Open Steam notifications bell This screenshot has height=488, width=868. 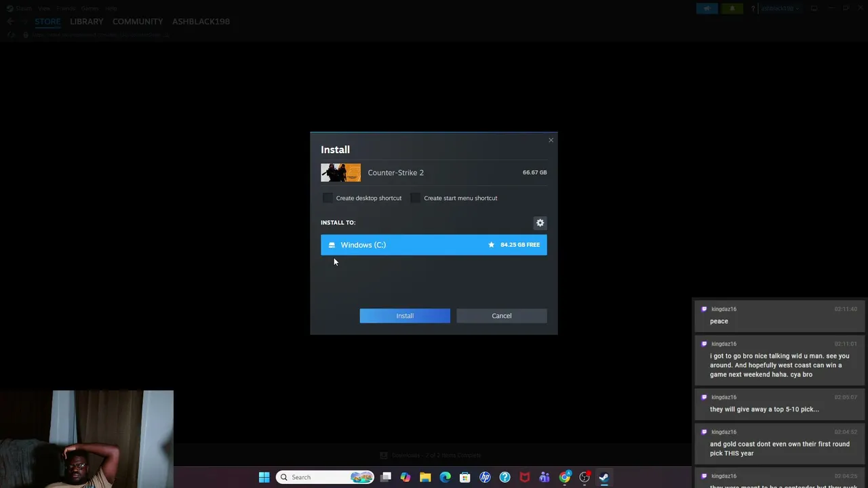click(x=732, y=8)
